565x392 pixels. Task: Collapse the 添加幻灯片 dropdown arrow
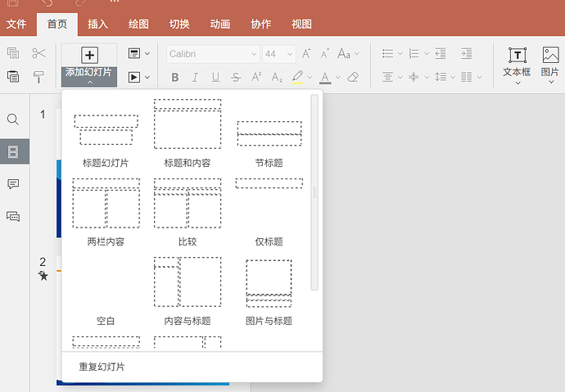[90, 83]
